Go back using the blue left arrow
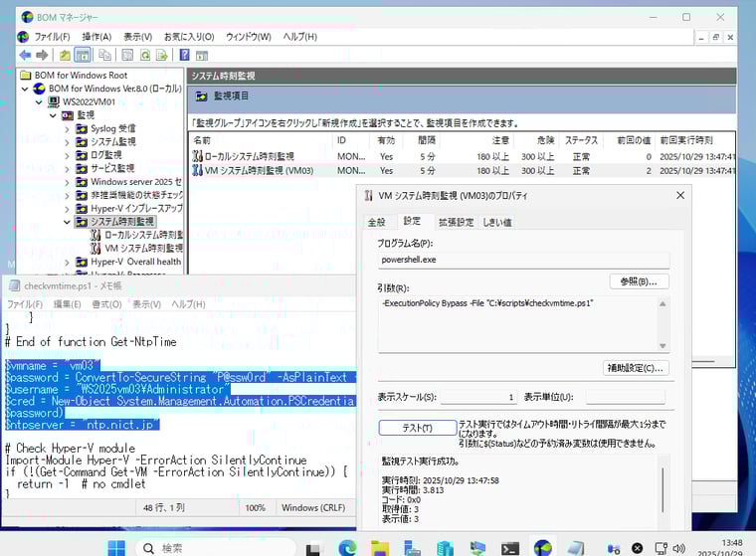The height and width of the screenshot is (556, 756). (x=26, y=55)
